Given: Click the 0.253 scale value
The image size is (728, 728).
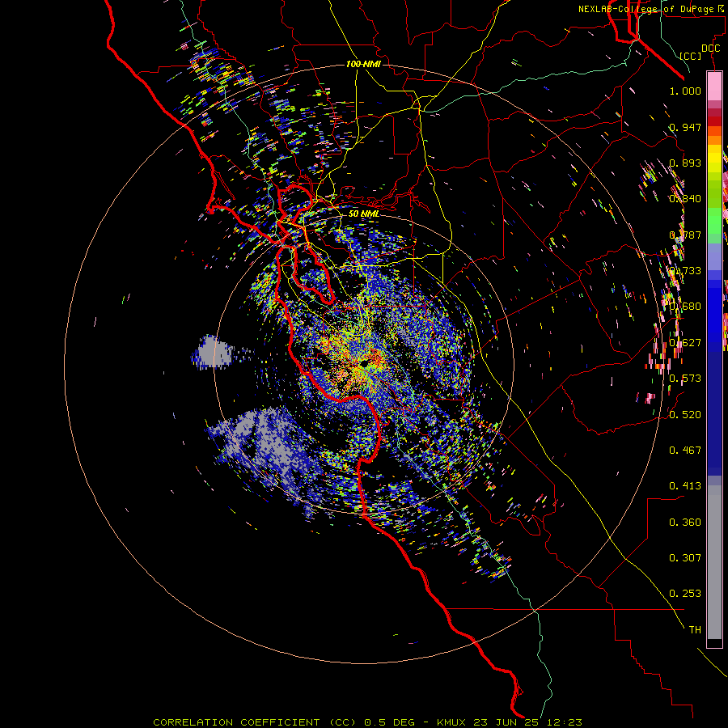Looking at the screenshot, I should 685,594.
